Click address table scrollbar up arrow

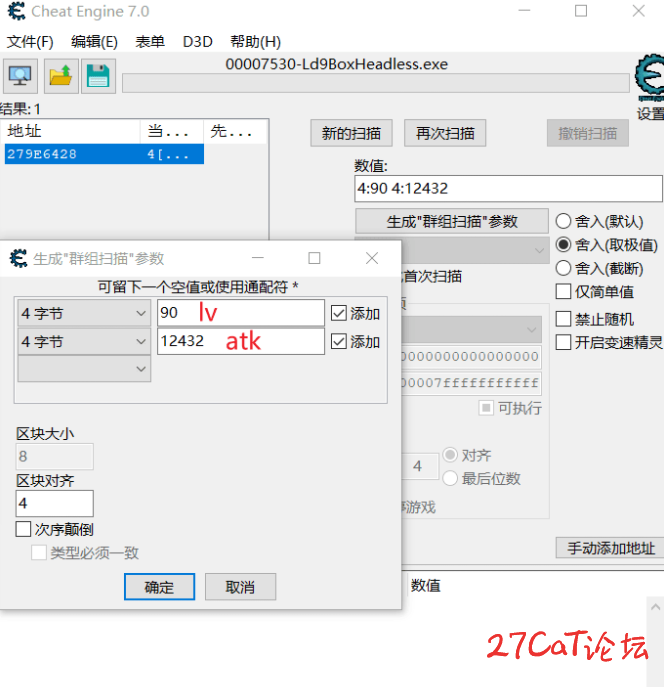[x=655, y=607]
